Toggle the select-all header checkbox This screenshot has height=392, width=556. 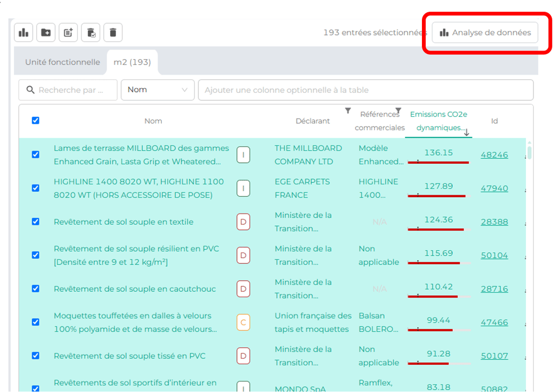click(35, 121)
